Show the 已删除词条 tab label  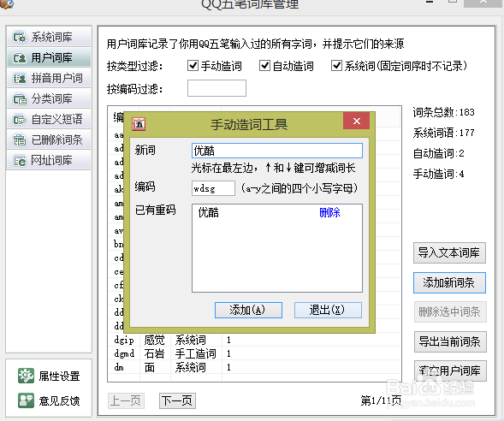(x=56, y=140)
